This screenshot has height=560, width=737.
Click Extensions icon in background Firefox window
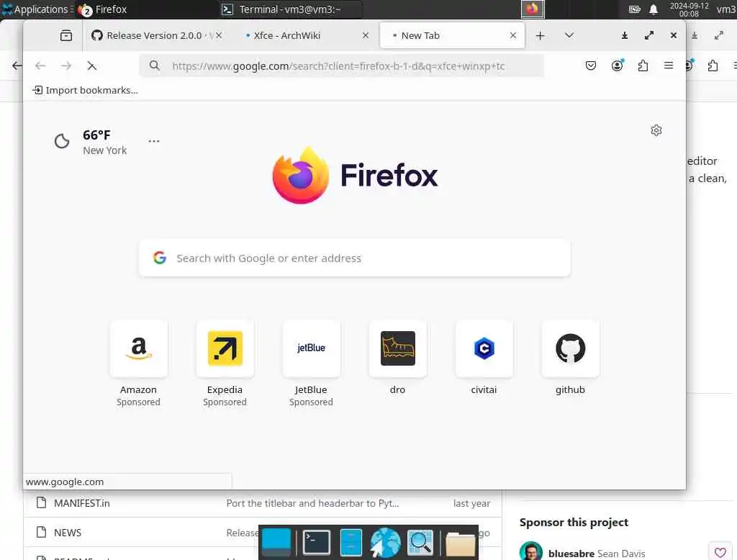pyautogui.click(x=713, y=66)
